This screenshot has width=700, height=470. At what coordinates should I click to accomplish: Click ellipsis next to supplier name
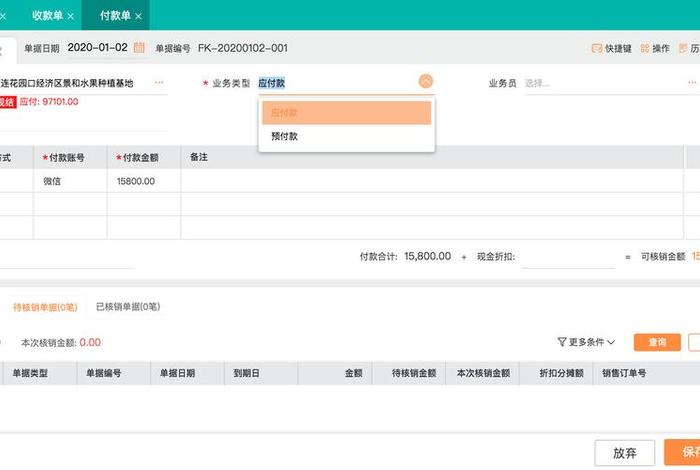(x=159, y=83)
